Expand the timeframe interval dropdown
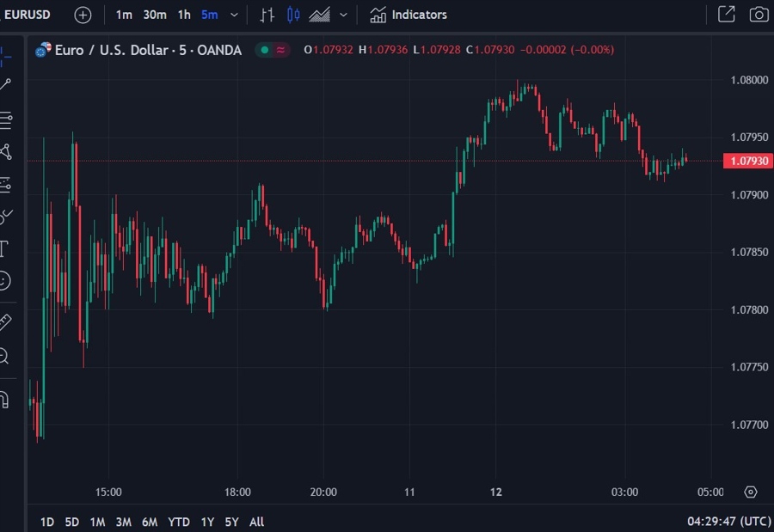This screenshot has height=532, width=774. 235,15
